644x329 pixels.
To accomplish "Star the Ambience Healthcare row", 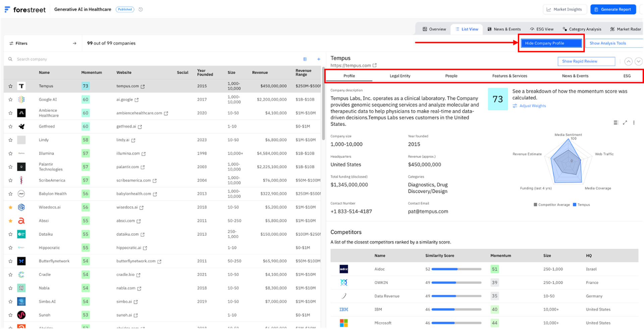I will [10, 113].
